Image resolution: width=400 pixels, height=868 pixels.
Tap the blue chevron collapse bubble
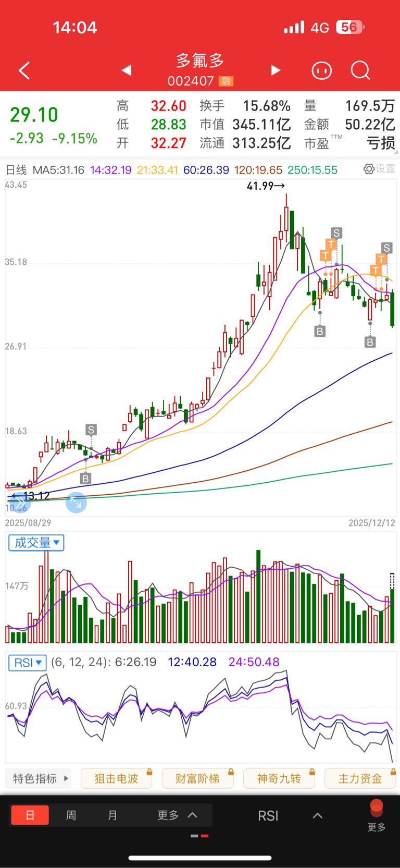tap(19, 503)
